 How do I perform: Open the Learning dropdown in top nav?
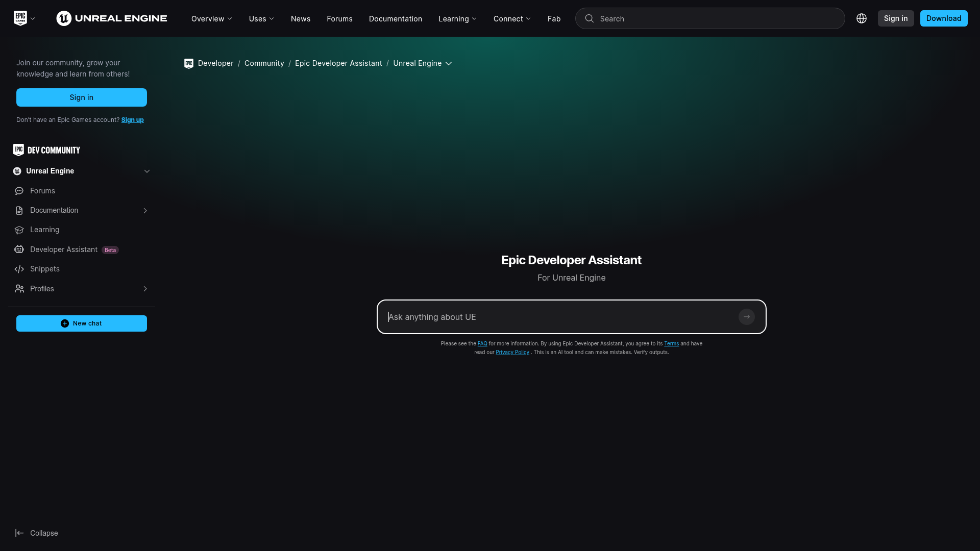pyautogui.click(x=457, y=19)
